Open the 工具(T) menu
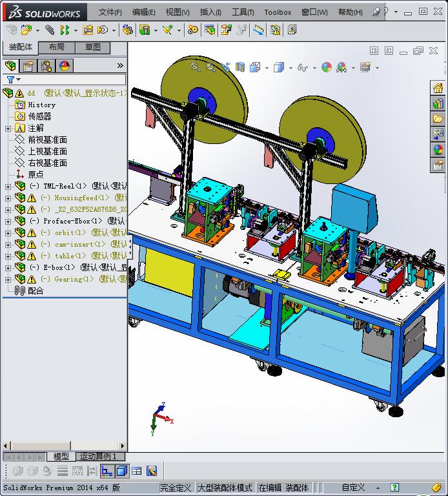The height and width of the screenshot is (496, 448). pos(243,12)
